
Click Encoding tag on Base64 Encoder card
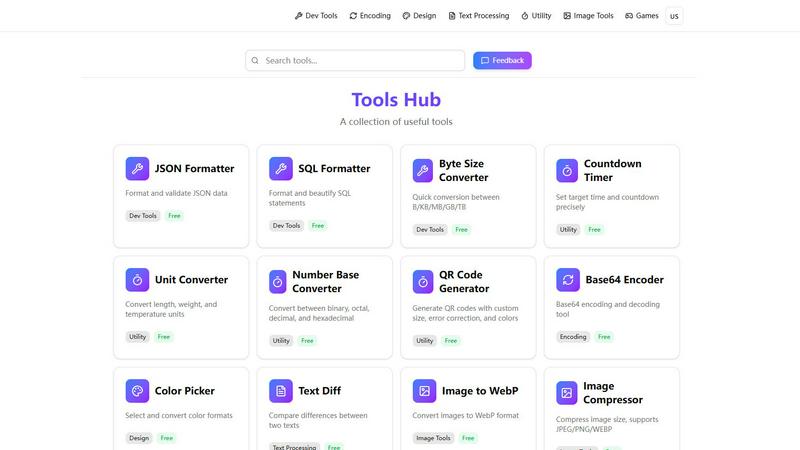point(573,337)
